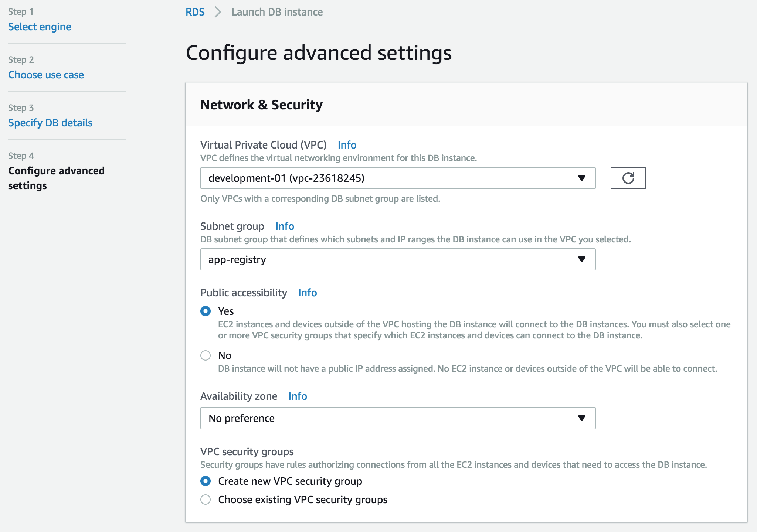The width and height of the screenshot is (757, 532).
Task: Select Choose existing VPC security groups option
Action: pyautogui.click(x=206, y=499)
